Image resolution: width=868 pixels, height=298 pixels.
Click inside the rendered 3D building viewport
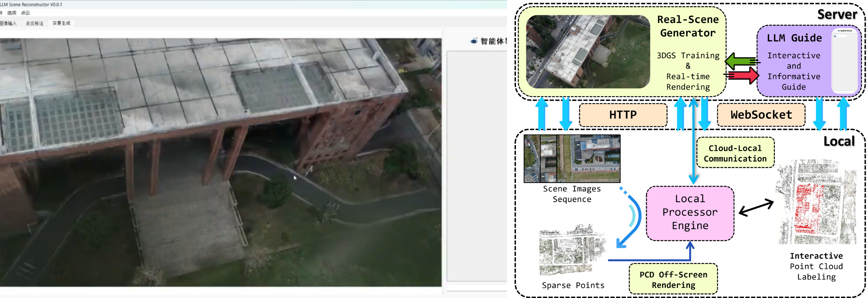(221, 162)
